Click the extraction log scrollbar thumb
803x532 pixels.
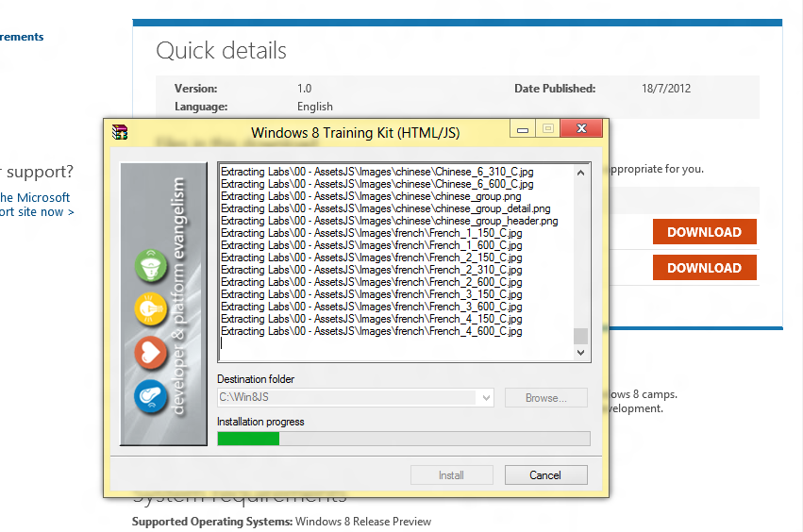click(580, 336)
